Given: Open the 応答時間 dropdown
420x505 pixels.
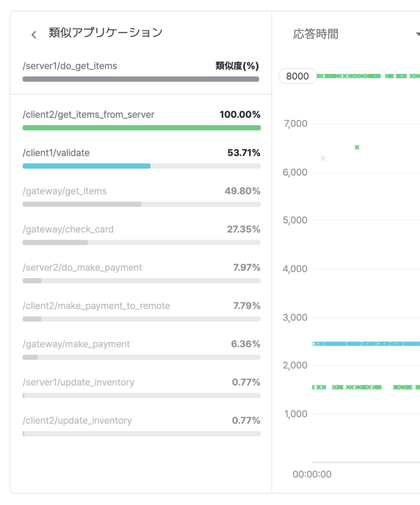Looking at the screenshot, I should pyautogui.click(x=417, y=34).
